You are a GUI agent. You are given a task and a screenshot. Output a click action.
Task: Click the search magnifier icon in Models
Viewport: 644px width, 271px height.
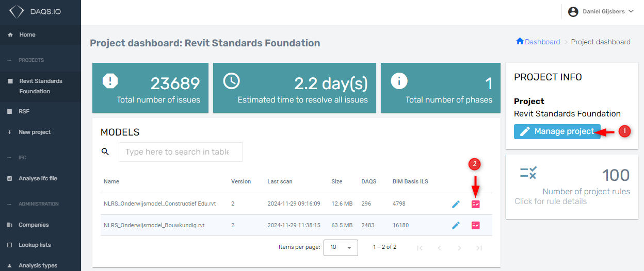[x=105, y=151]
